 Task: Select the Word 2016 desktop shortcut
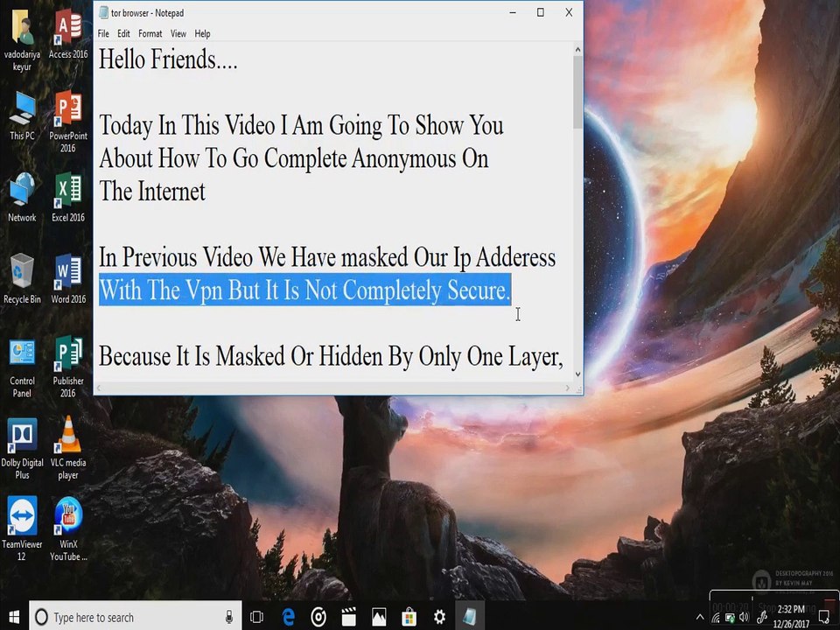tap(68, 279)
